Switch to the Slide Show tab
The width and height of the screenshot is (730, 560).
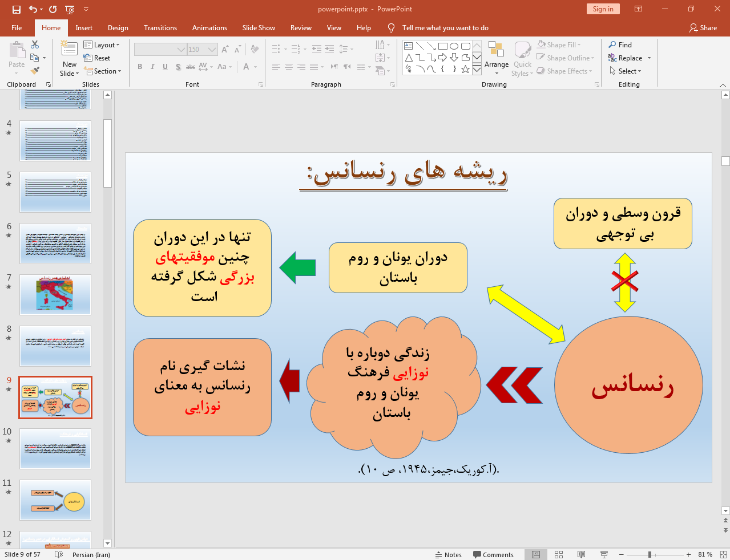(x=258, y=28)
